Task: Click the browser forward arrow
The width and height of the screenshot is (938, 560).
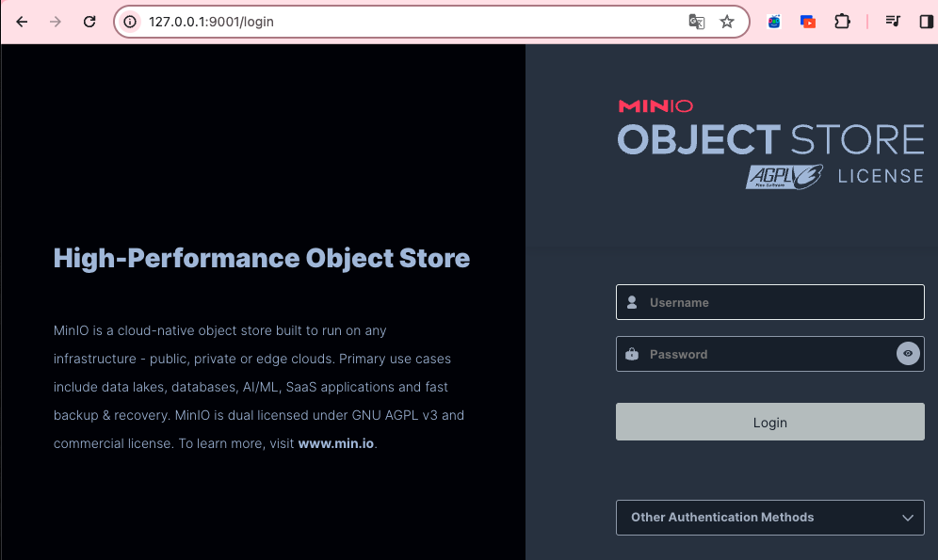Action: tap(56, 22)
